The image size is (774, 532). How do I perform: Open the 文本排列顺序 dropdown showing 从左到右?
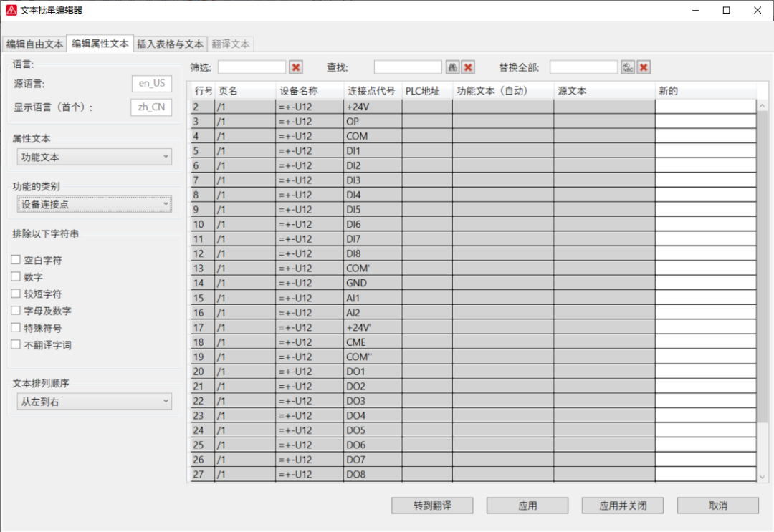coord(95,402)
